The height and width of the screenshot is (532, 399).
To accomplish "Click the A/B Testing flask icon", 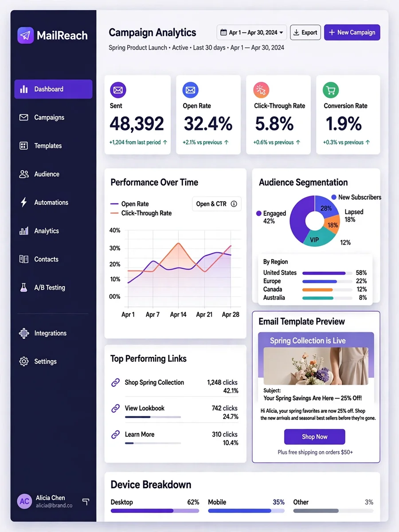I will tap(24, 288).
